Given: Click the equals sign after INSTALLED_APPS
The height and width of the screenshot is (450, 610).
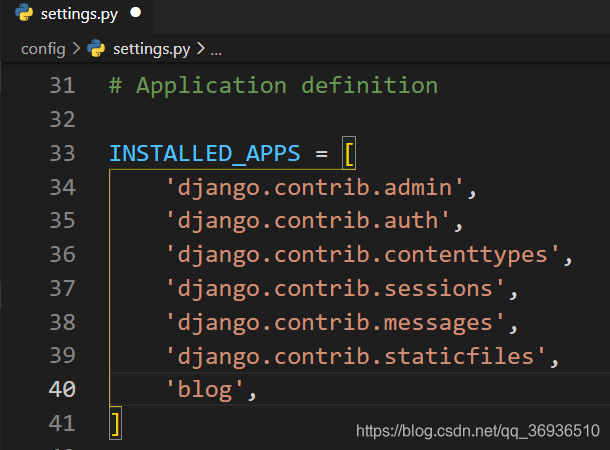Looking at the screenshot, I should (322, 154).
